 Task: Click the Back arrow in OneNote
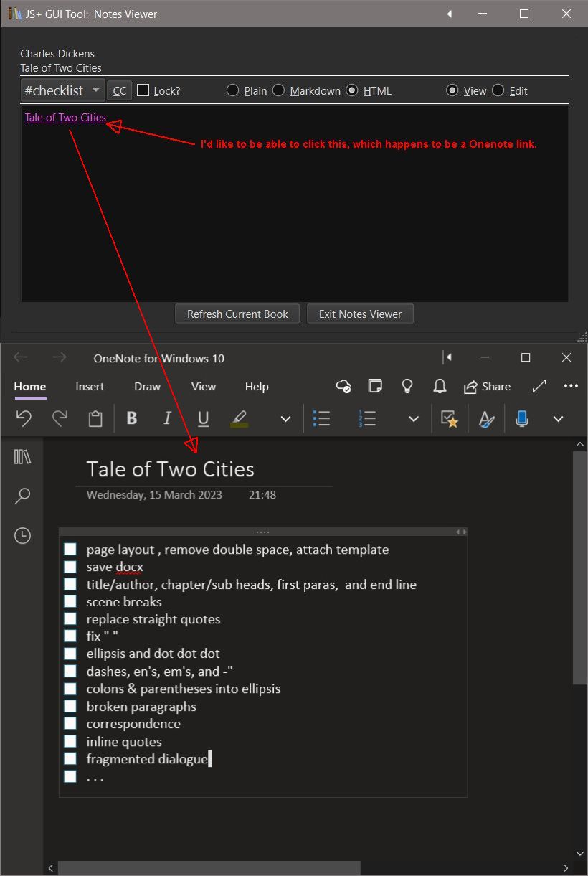coord(20,357)
